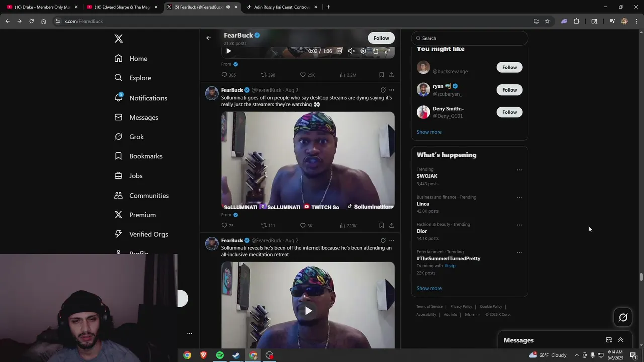Expand the Messages drawer
644x362 pixels.
coord(621,340)
